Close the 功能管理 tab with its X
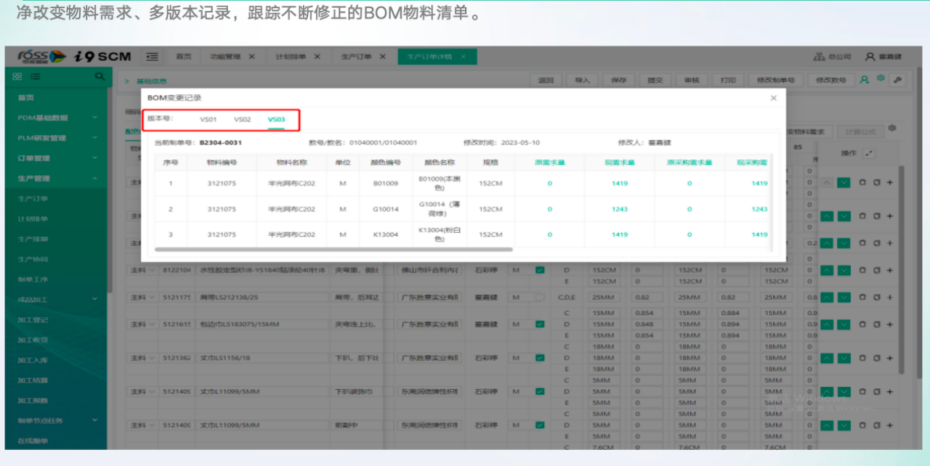 (x=251, y=57)
